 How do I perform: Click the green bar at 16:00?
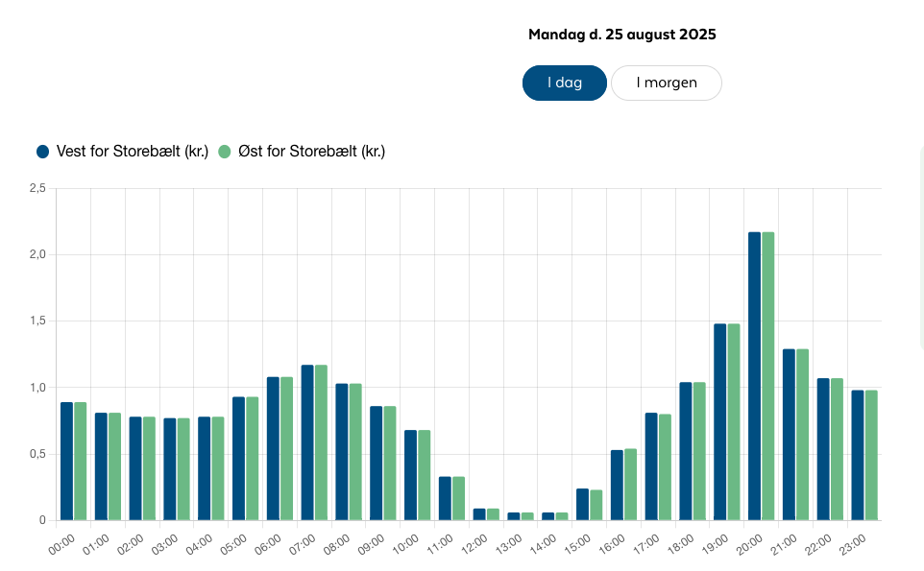(x=630, y=485)
